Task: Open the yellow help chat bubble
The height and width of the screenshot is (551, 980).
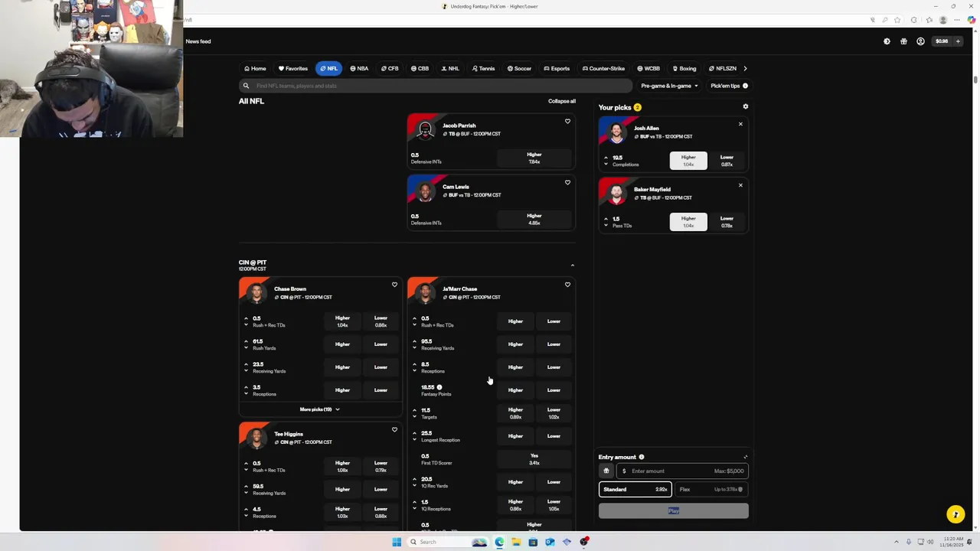Action: [955, 514]
